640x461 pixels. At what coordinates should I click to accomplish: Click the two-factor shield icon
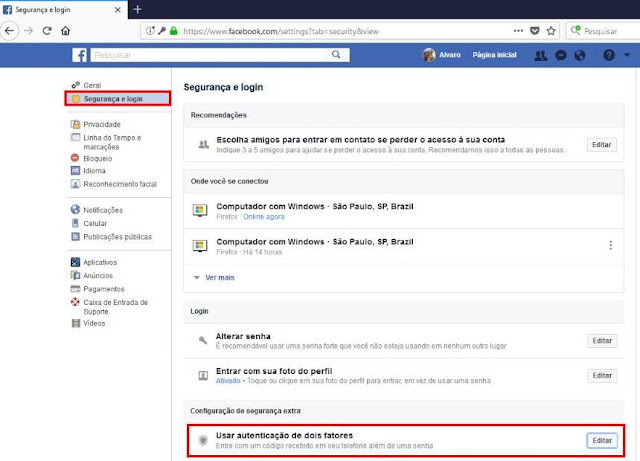[203, 440]
